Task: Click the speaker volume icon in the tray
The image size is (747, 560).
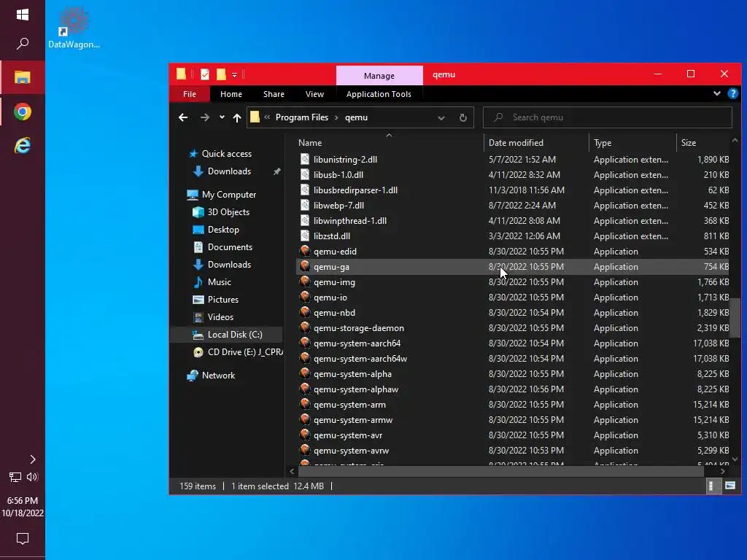Action: [x=32, y=477]
